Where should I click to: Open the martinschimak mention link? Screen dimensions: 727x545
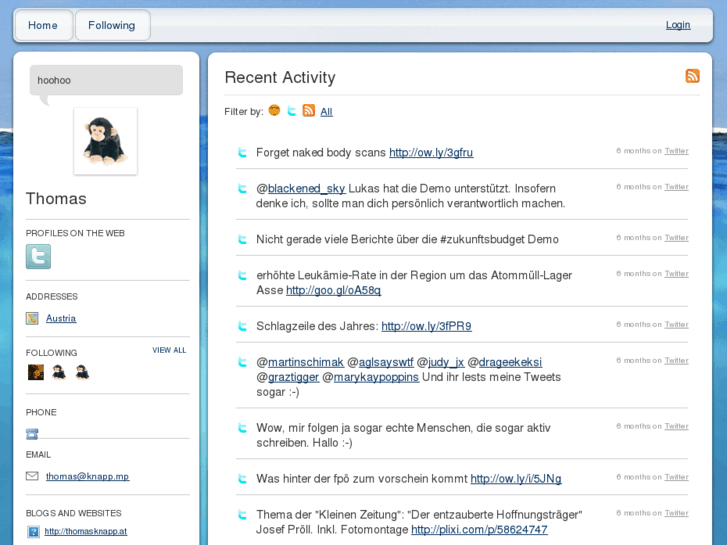pos(306,362)
